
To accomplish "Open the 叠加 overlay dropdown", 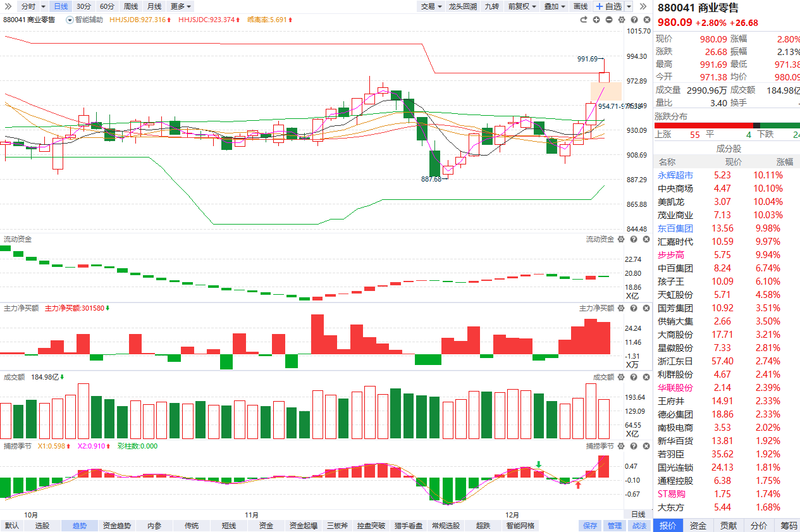I will point(555,6).
